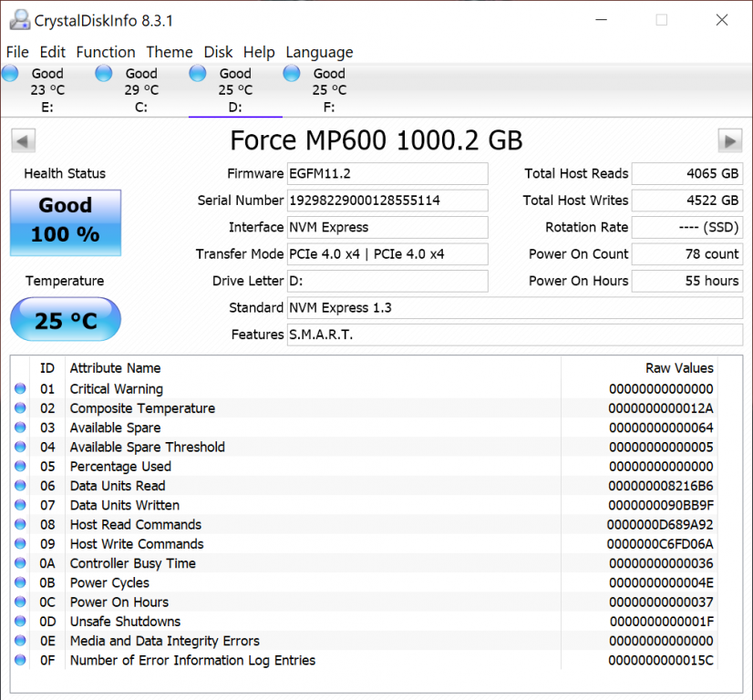This screenshot has width=753, height=700.
Task: Switch to the D: drive tab
Action: click(235, 90)
